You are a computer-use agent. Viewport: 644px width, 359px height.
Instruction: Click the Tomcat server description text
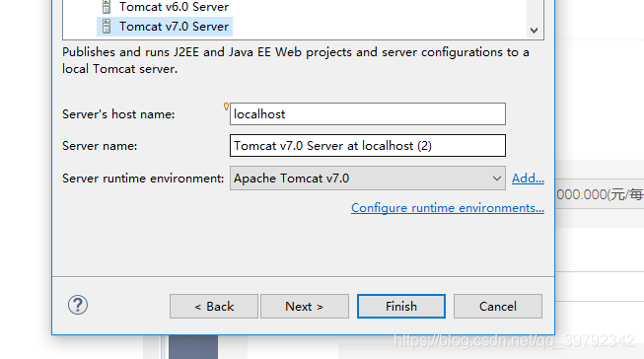296,60
